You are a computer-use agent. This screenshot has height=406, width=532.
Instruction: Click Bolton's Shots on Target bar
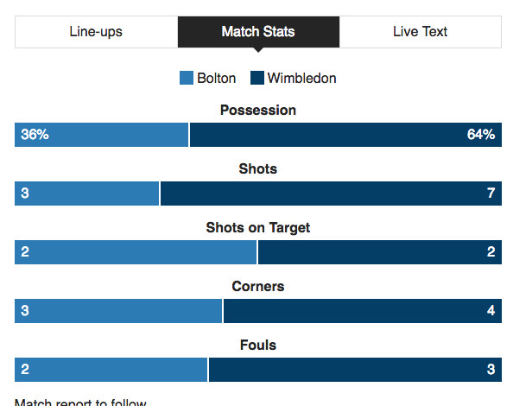136,252
